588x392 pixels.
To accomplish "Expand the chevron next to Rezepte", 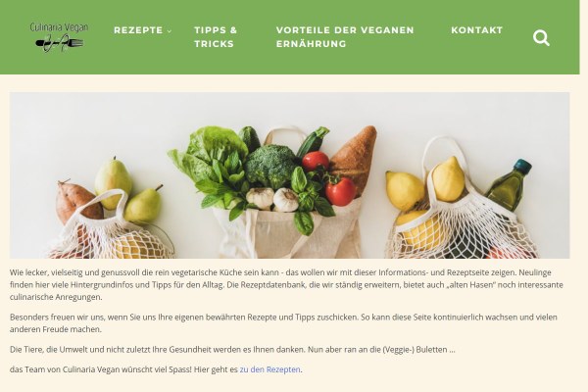I will [x=170, y=31].
